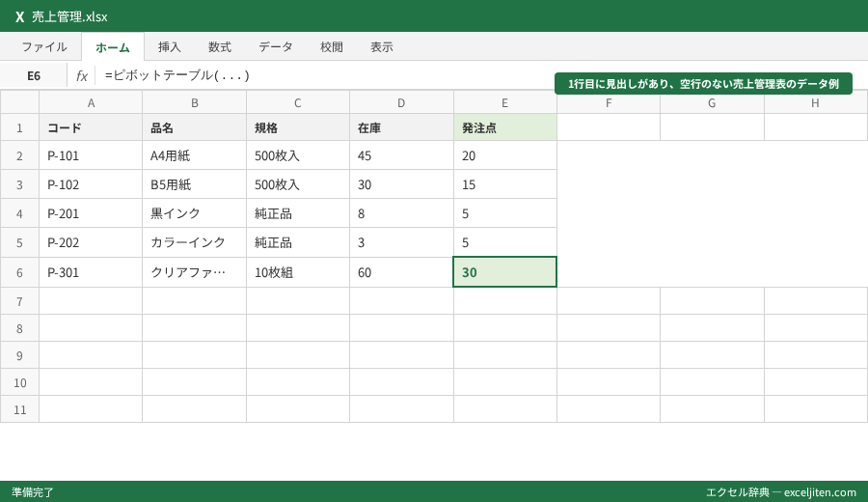
Task: Click the コード header cell
Action: [x=91, y=127]
